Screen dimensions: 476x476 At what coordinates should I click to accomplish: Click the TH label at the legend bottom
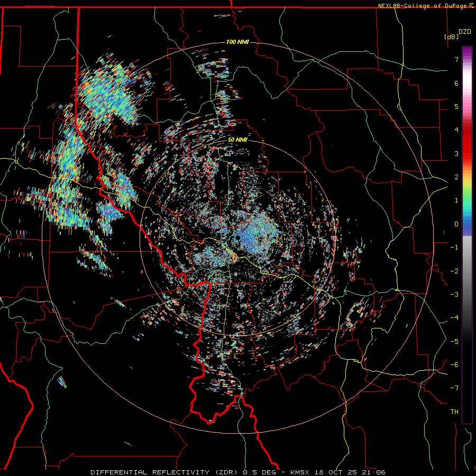[x=454, y=412]
